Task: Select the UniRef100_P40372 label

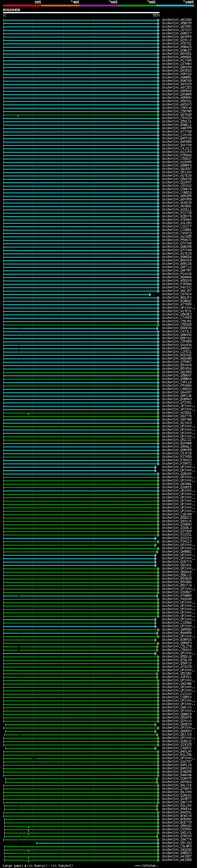Action: [x=177, y=287]
